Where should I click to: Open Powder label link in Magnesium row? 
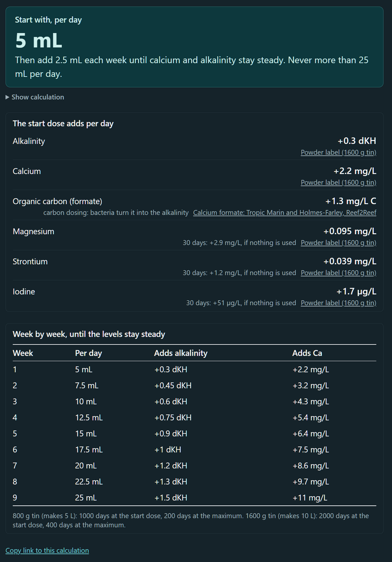pyautogui.click(x=338, y=243)
